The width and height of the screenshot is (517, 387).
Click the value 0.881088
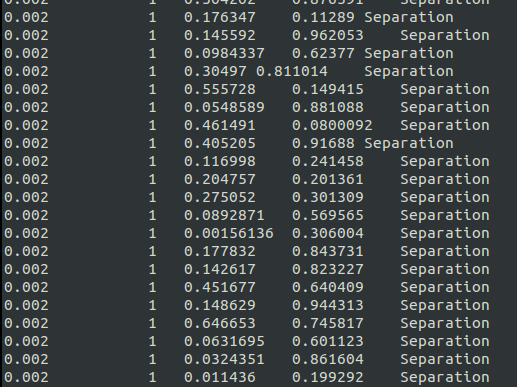[328, 107]
